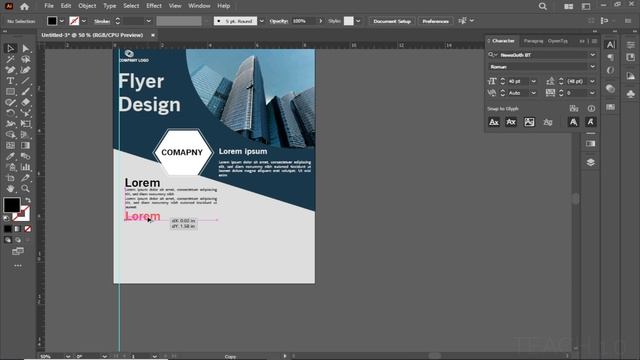Viewport: 640px width, 360px height.
Task: Pick the Type tool
Action: (x=10, y=81)
